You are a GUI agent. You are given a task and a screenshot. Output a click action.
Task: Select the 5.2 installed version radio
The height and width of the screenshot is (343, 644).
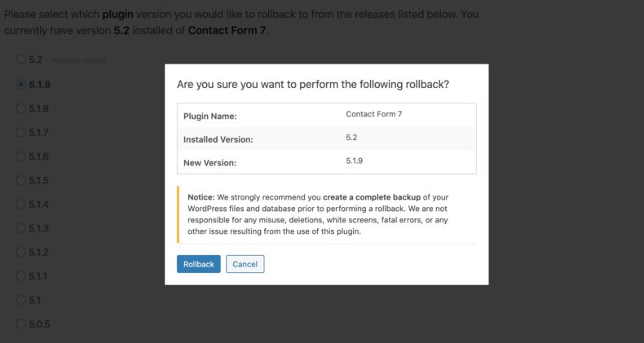click(x=20, y=59)
